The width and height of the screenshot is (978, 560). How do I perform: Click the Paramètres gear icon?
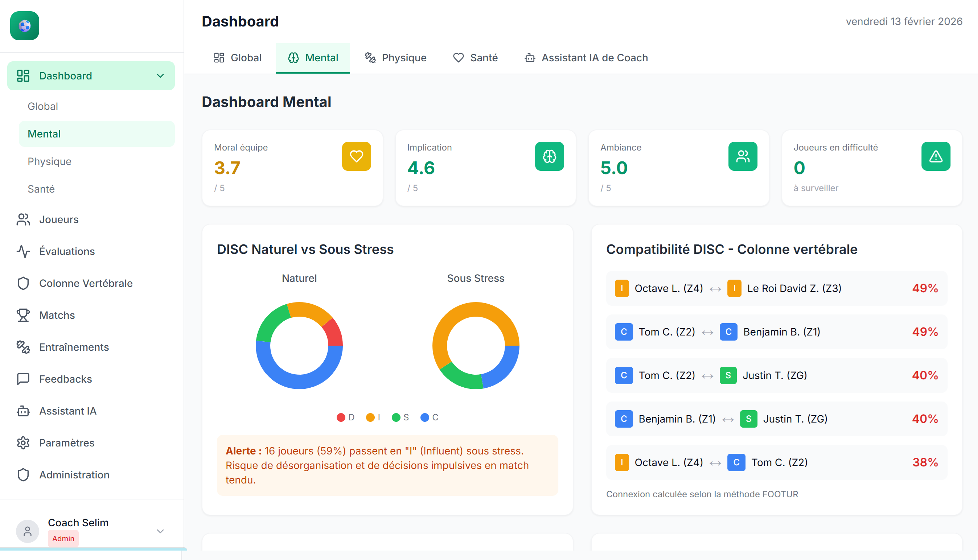[23, 443]
